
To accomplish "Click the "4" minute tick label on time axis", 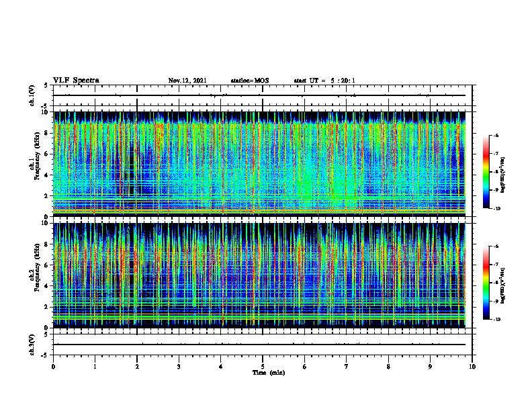I will pos(220,366).
